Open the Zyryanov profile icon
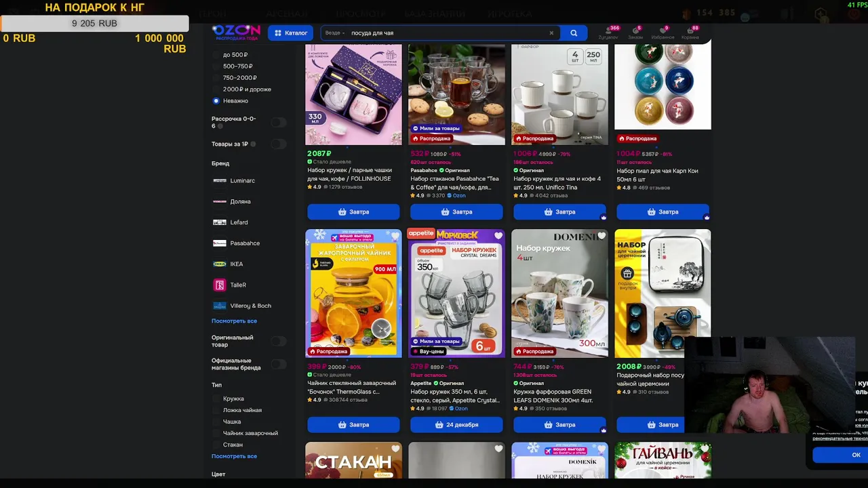This screenshot has width=868, height=488. (608, 33)
